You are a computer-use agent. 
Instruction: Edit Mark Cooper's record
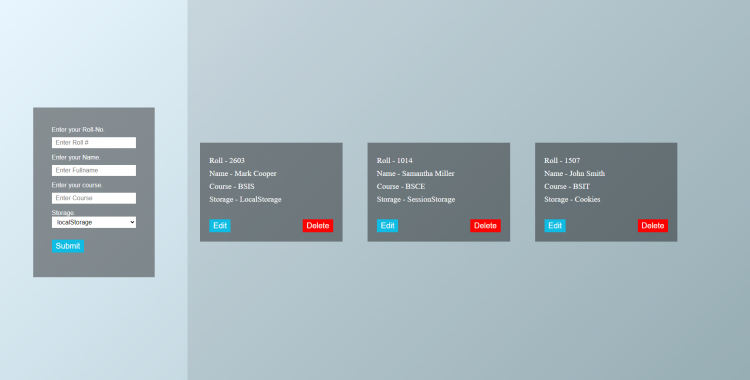[x=220, y=225]
